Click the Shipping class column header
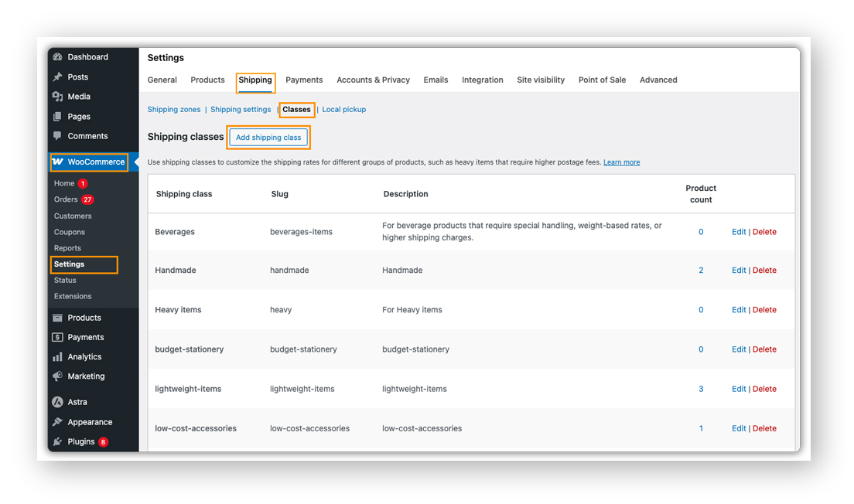 184,194
